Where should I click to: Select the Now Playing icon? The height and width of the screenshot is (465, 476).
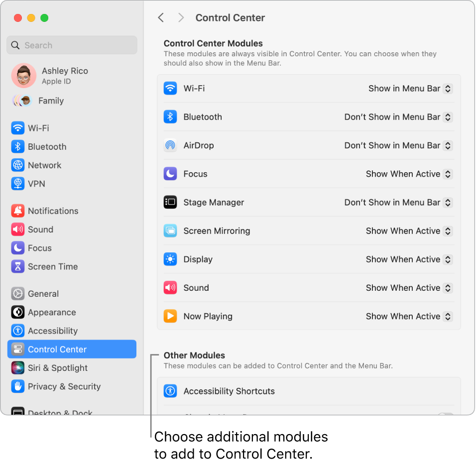tap(170, 316)
